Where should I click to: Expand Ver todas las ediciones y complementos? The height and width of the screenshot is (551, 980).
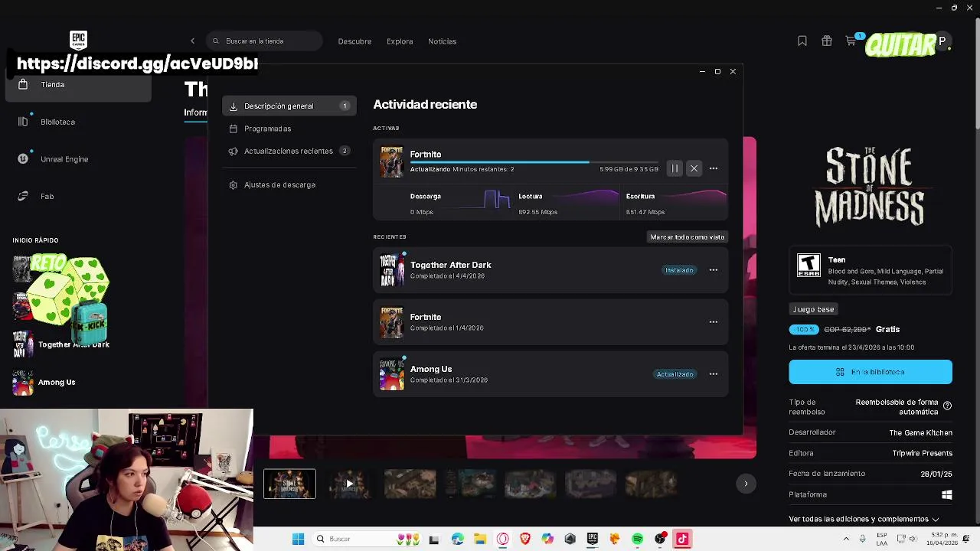click(x=864, y=519)
